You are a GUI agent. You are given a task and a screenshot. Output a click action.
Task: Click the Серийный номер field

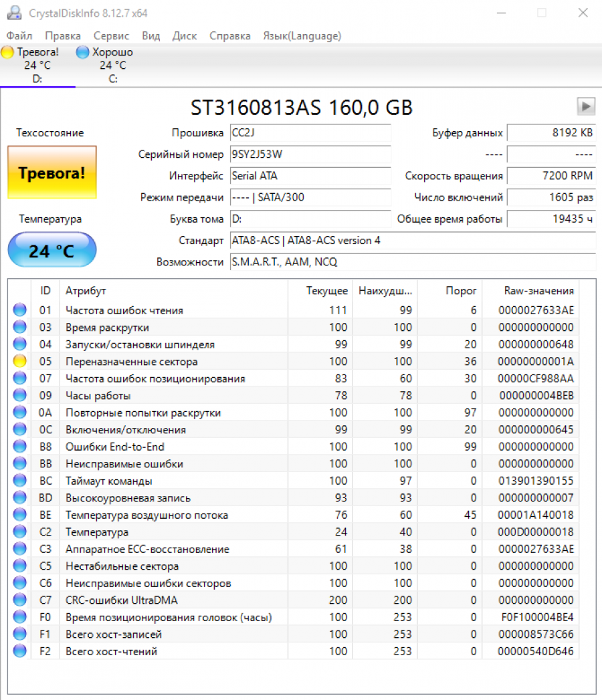(x=310, y=154)
